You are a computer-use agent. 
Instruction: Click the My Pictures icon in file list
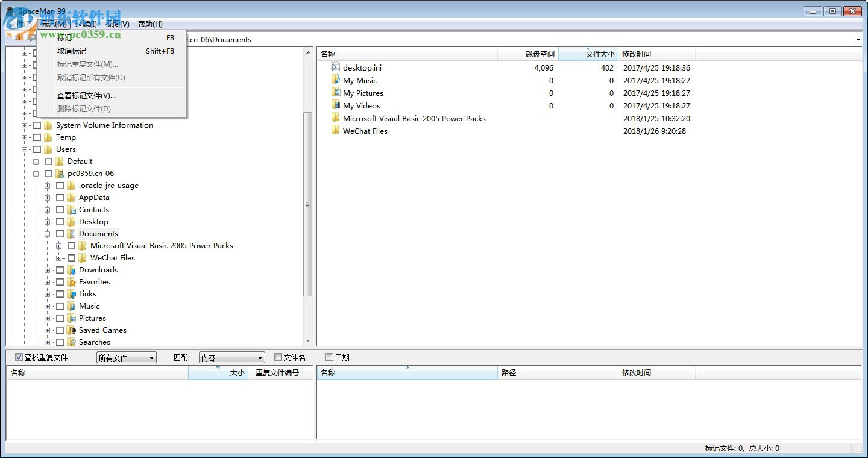pyautogui.click(x=336, y=93)
